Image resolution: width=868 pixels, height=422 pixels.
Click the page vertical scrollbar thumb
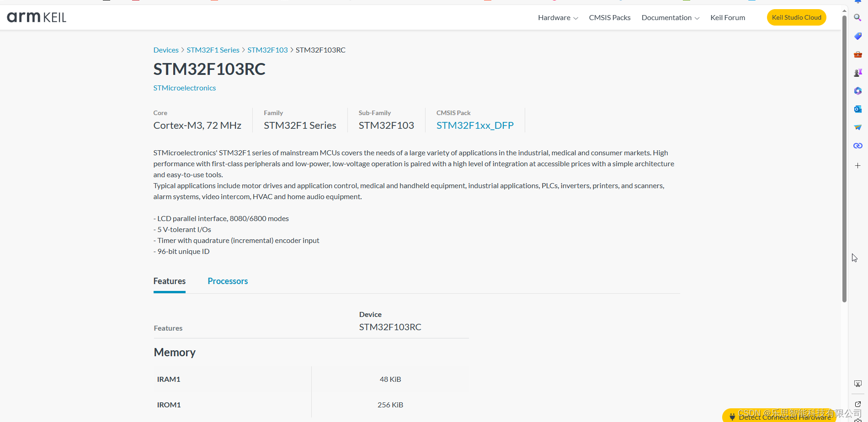click(844, 159)
